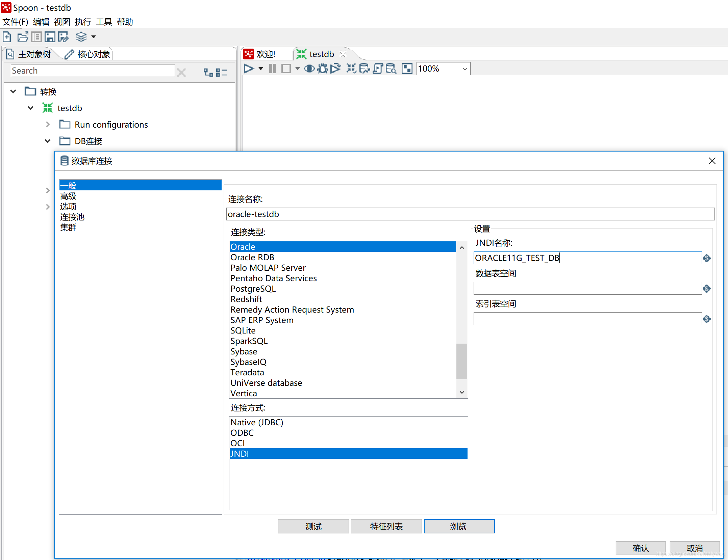Image resolution: width=728 pixels, height=560 pixels.
Task: Click the connection type scrollbar up arrow
Action: click(462, 247)
